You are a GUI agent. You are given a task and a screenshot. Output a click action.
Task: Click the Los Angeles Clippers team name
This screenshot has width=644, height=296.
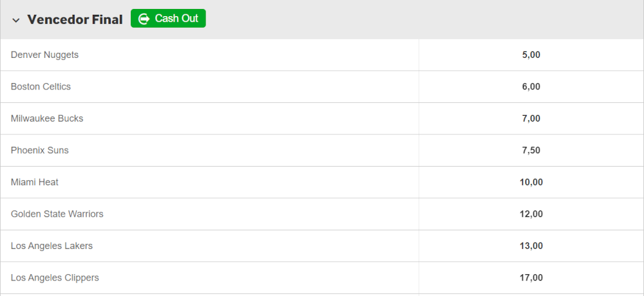coord(55,278)
